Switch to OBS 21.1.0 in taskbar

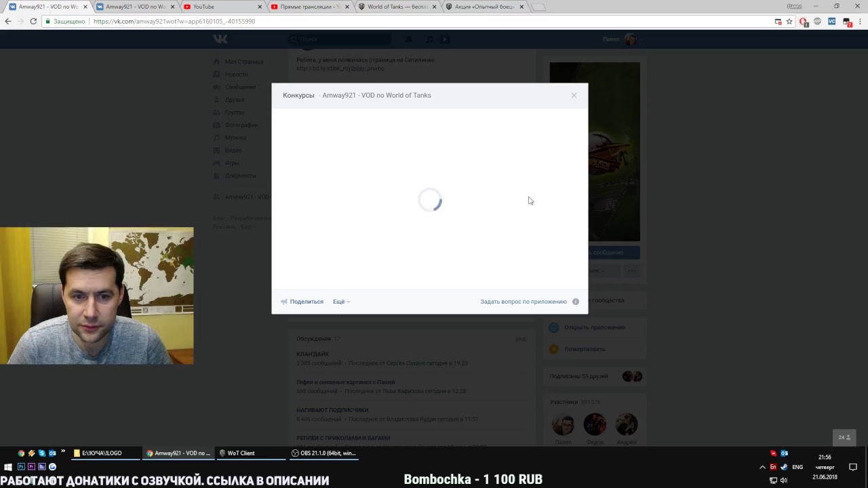(x=323, y=453)
